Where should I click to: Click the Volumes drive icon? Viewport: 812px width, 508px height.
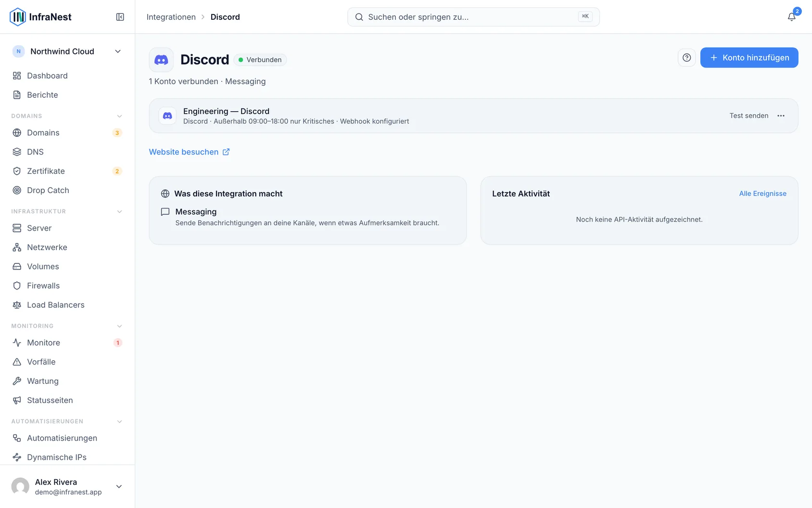point(17,267)
